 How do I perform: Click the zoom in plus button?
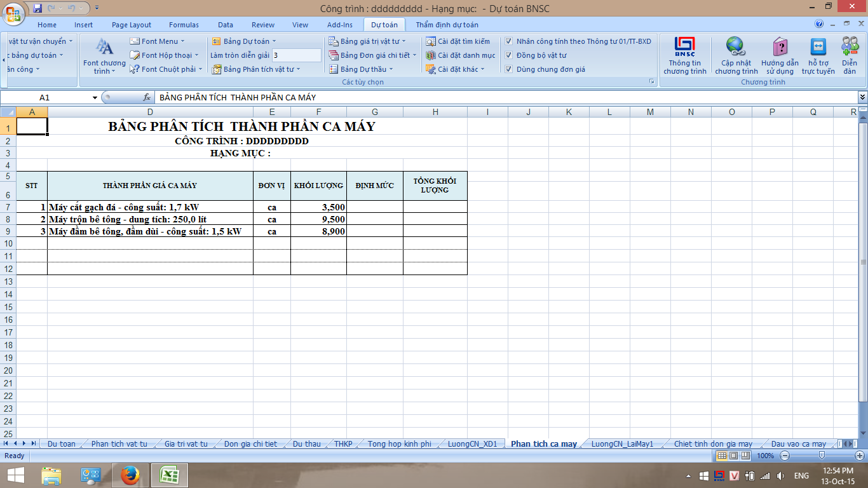pos(860,456)
